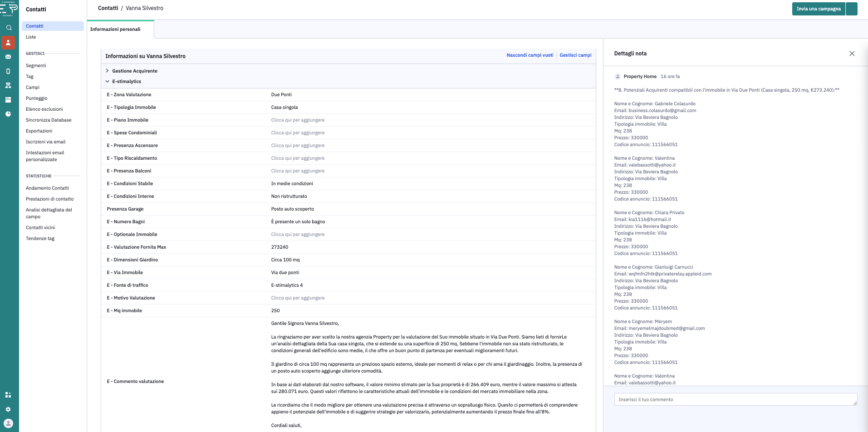Open the apps grid plus icon

(8, 395)
